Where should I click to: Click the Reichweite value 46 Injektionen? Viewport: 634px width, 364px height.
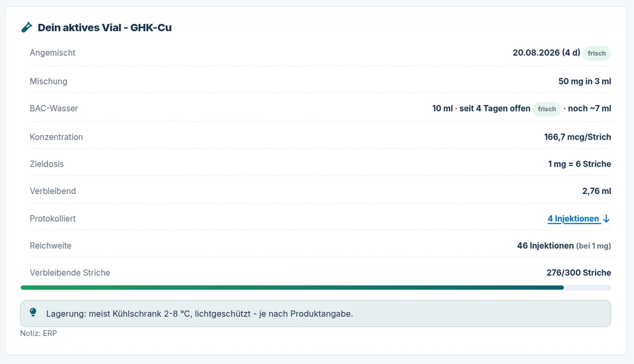click(545, 246)
